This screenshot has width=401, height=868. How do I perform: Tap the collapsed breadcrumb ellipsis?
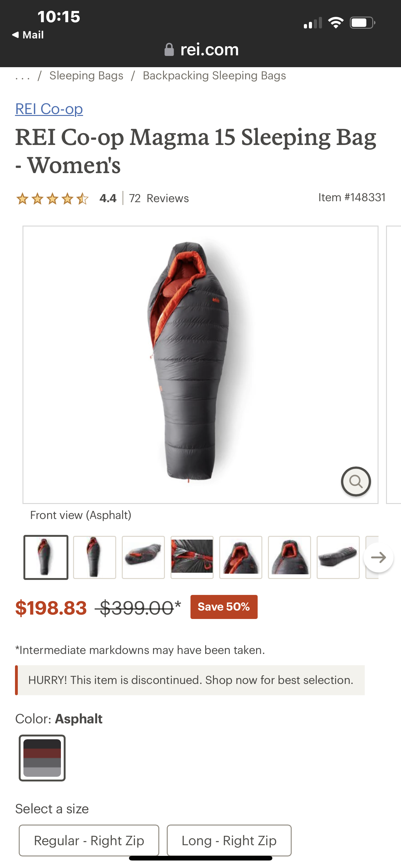pos(22,76)
